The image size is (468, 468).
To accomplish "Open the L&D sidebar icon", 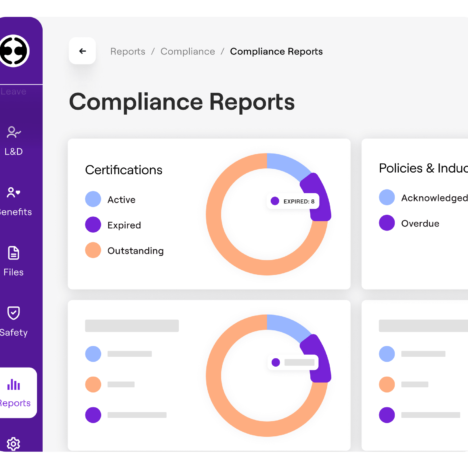I will (x=14, y=132).
